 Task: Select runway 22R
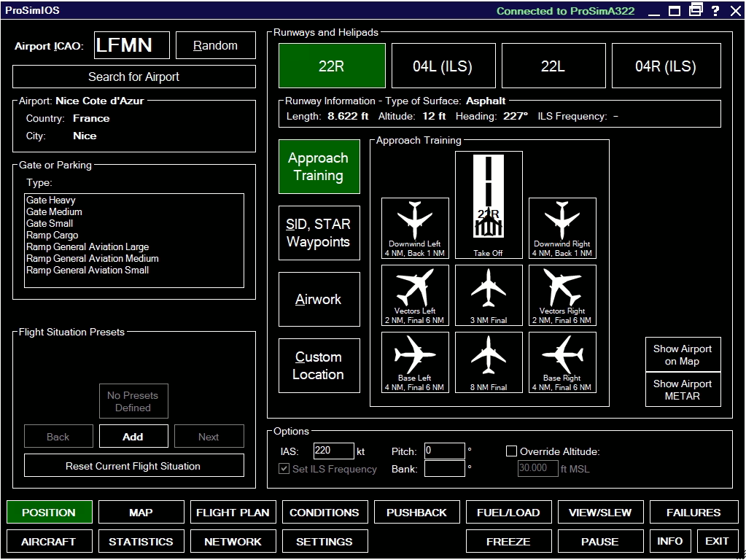click(332, 66)
